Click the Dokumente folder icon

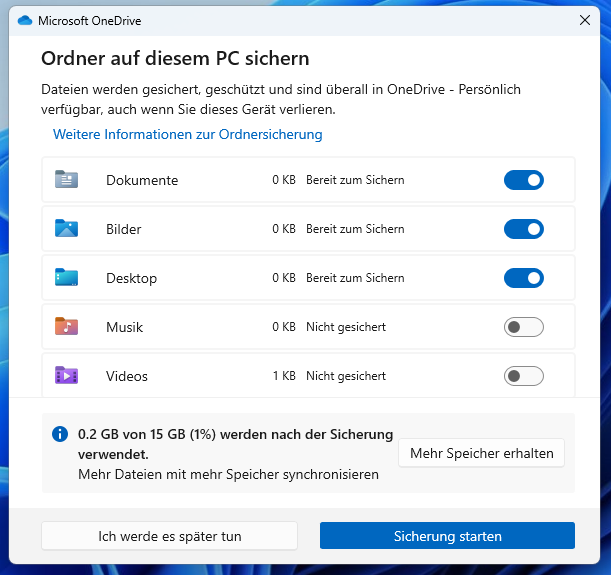(66, 179)
